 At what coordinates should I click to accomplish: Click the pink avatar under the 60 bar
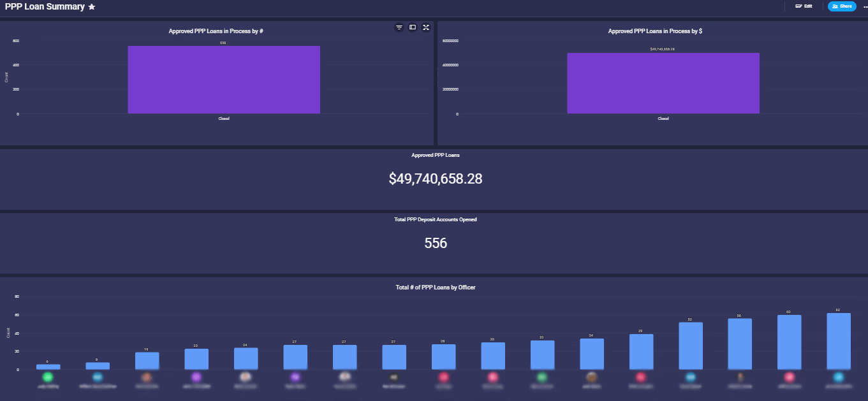pos(790,377)
